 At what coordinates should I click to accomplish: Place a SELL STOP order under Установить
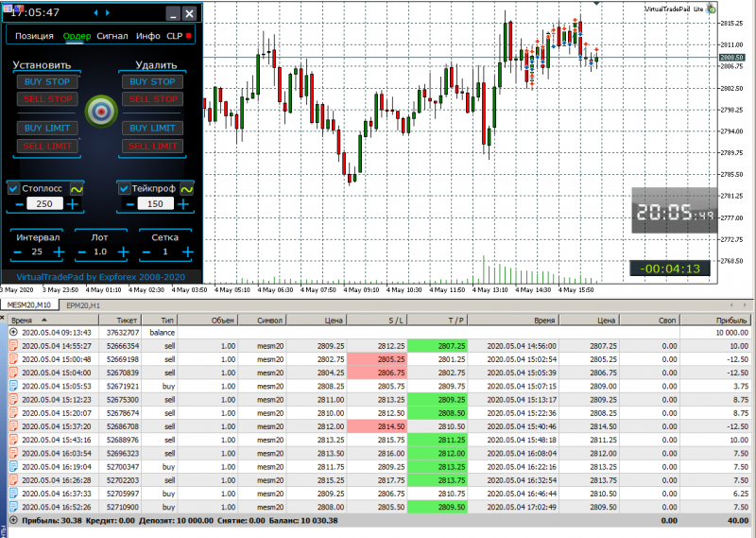click(x=47, y=99)
